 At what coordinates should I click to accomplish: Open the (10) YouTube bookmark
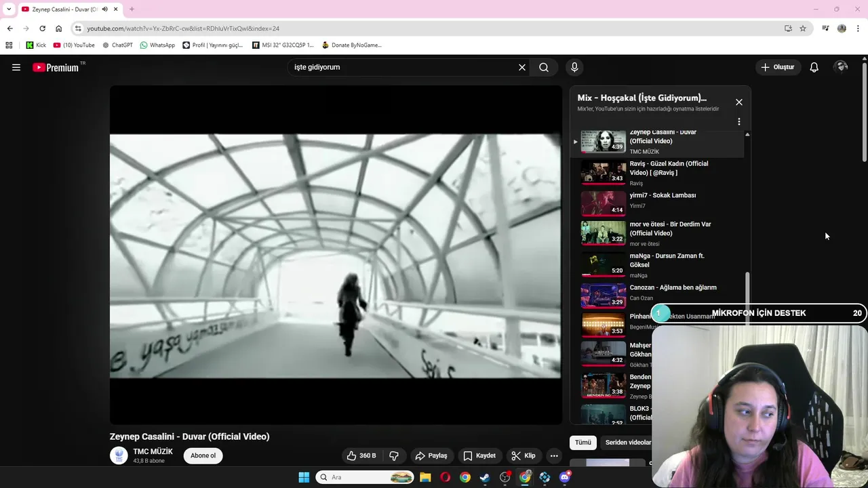[74, 45]
